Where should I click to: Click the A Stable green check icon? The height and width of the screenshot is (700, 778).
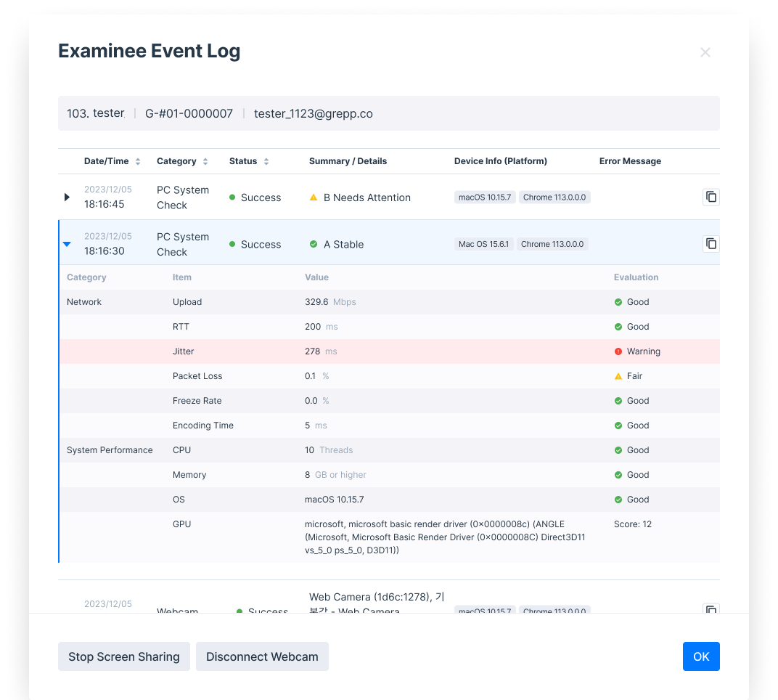pos(314,245)
